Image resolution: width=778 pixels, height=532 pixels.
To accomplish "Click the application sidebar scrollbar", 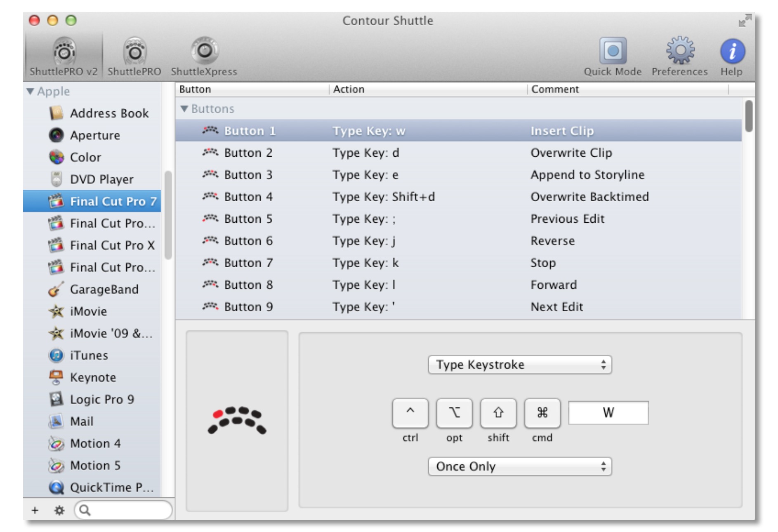I will click(x=168, y=215).
